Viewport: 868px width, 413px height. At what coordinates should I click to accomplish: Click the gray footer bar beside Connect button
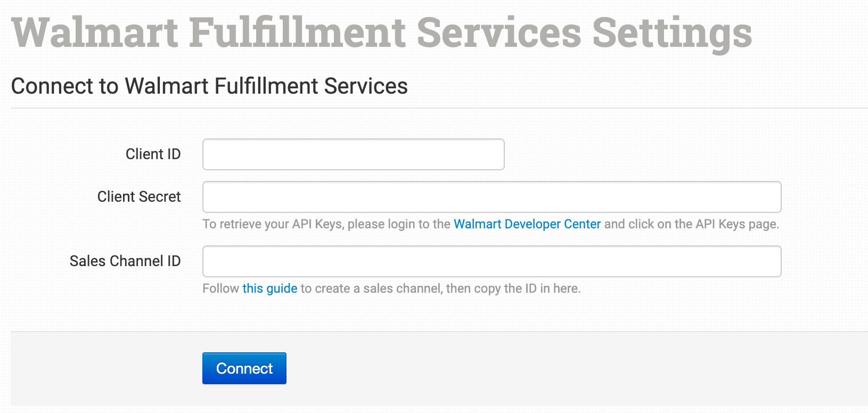(533, 368)
